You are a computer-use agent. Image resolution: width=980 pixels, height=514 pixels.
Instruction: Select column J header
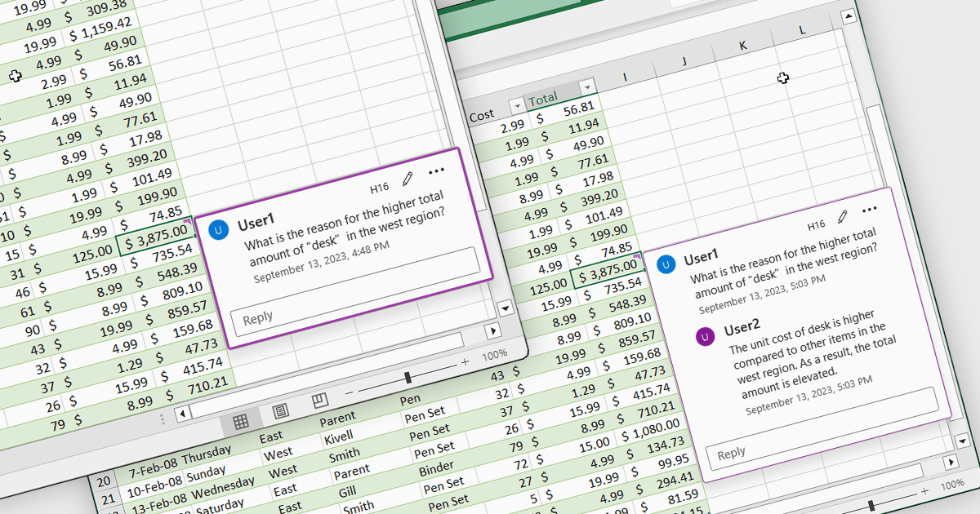[683, 61]
